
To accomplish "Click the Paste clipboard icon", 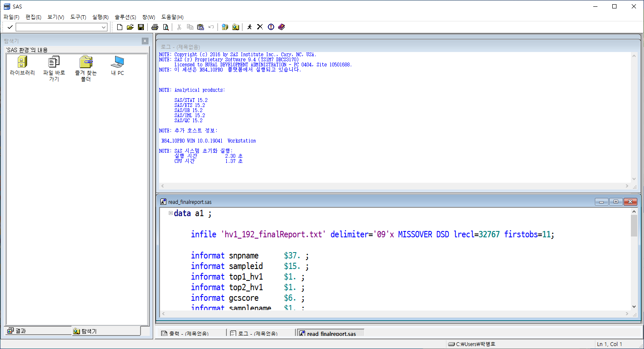I will [x=201, y=27].
